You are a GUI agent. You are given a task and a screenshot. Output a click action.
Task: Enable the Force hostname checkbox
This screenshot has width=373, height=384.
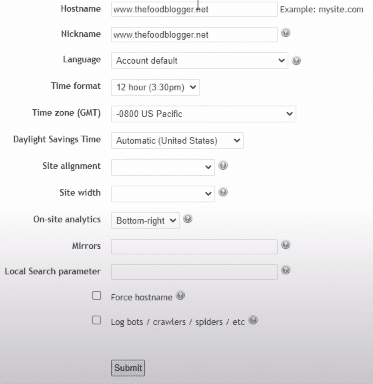96,295
